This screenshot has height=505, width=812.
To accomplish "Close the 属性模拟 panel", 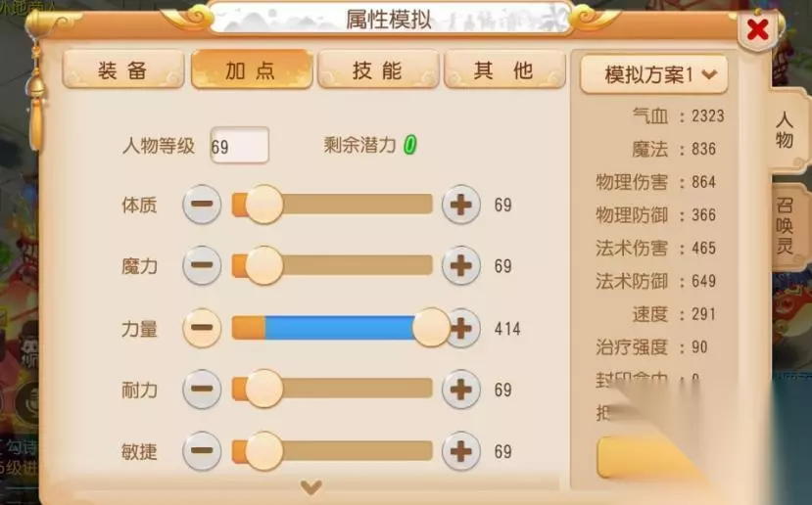I will click(757, 30).
